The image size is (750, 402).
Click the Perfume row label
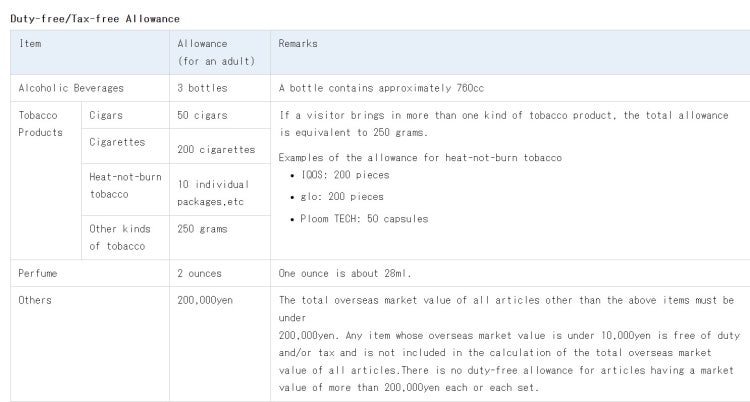pyautogui.click(x=90, y=273)
